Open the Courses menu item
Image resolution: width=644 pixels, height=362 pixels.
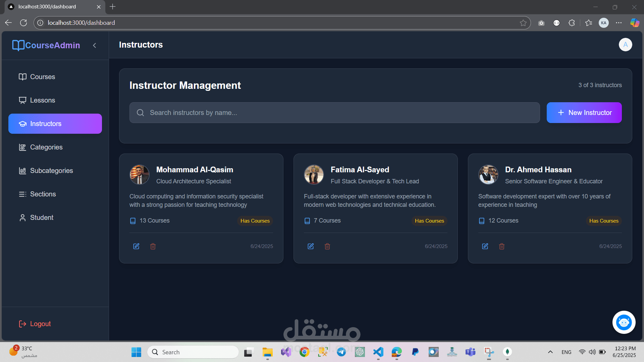point(43,77)
